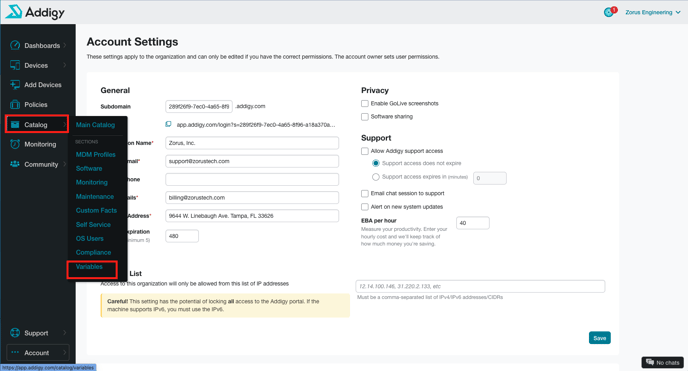The image size is (688, 371).
Task: Expand Dashboards submenu chevron
Action: click(x=65, y=45)
